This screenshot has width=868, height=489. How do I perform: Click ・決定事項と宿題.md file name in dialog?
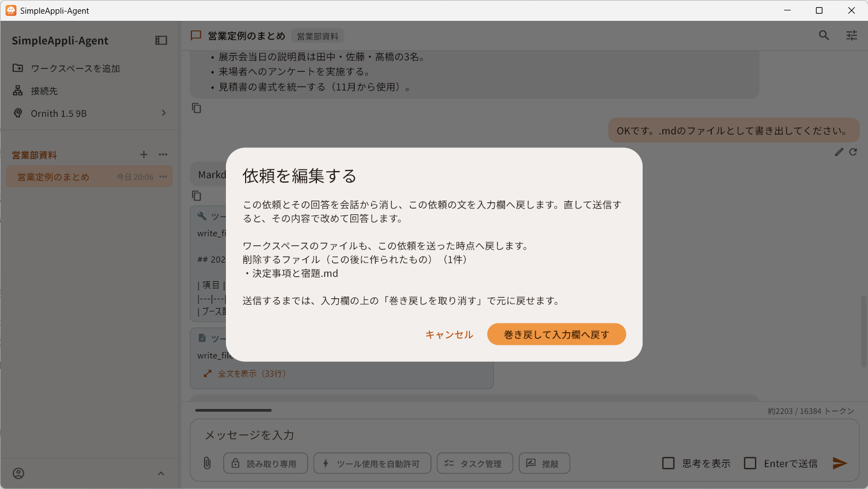point(291,273)
